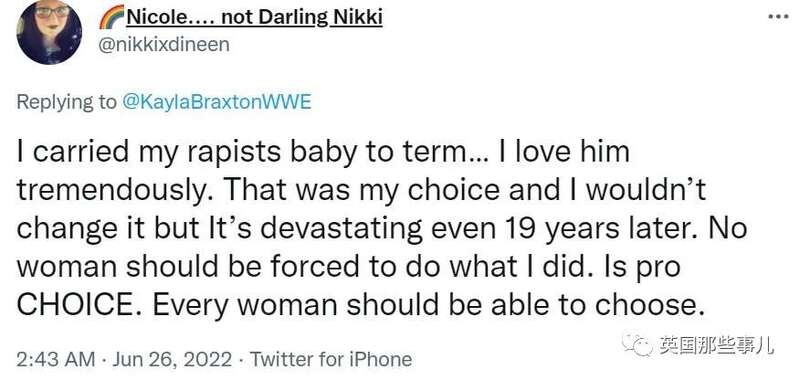The width and height of the screenshot is (800, 380).
Task: Click the 2:43 AM timestamp
Action: point(56,359)
